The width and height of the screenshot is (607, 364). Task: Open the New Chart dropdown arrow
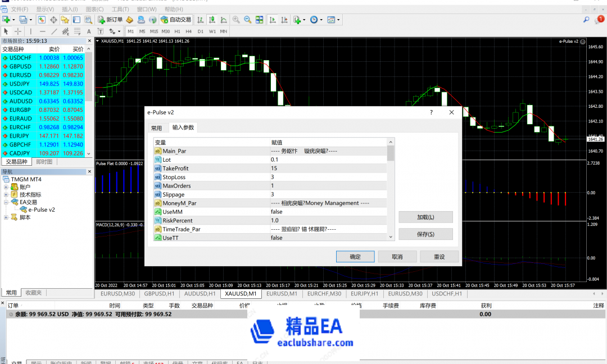(x=13, y=20)
